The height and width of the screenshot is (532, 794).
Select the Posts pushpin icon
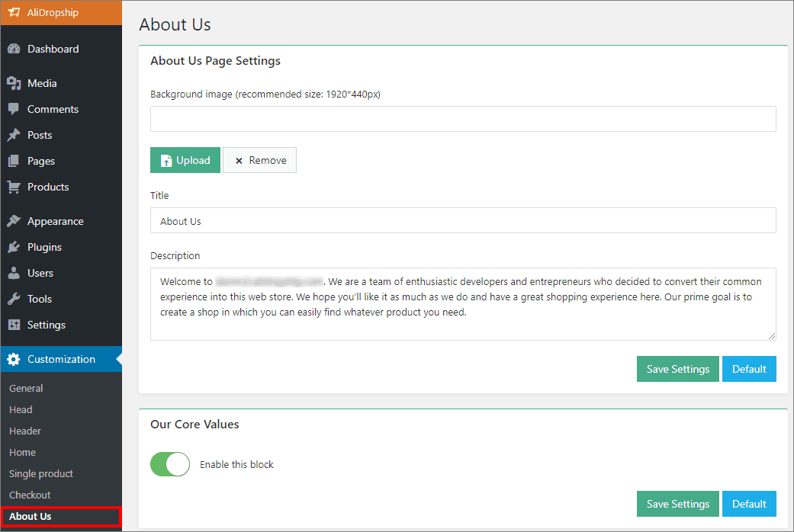[14, 135]
